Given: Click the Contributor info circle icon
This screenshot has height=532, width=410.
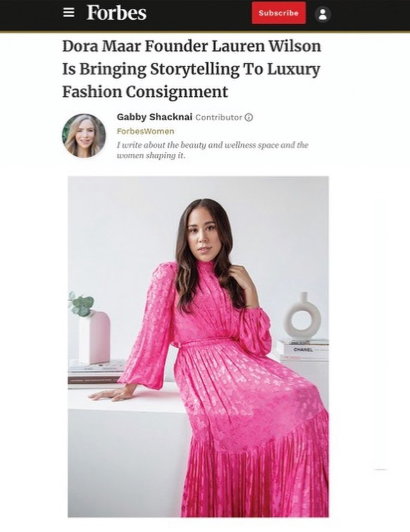Looking at the screenshot, I should point(249,117).
